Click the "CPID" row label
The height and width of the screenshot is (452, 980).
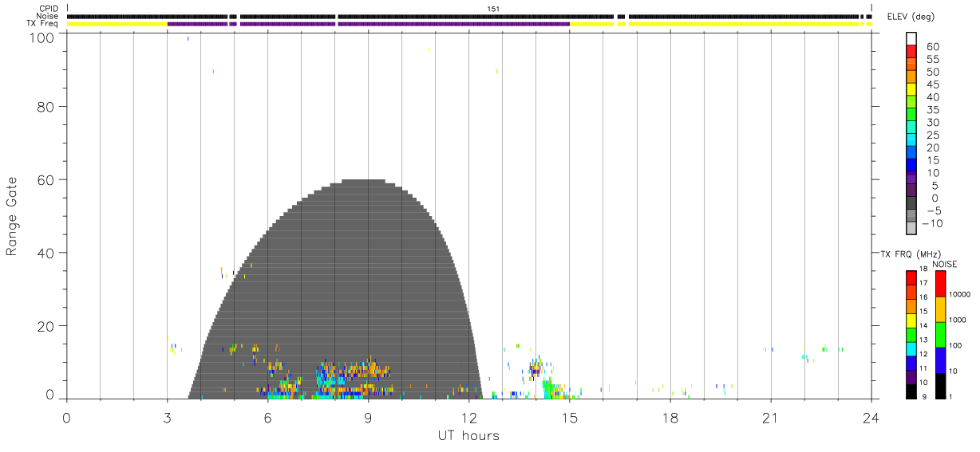point(49,9)
